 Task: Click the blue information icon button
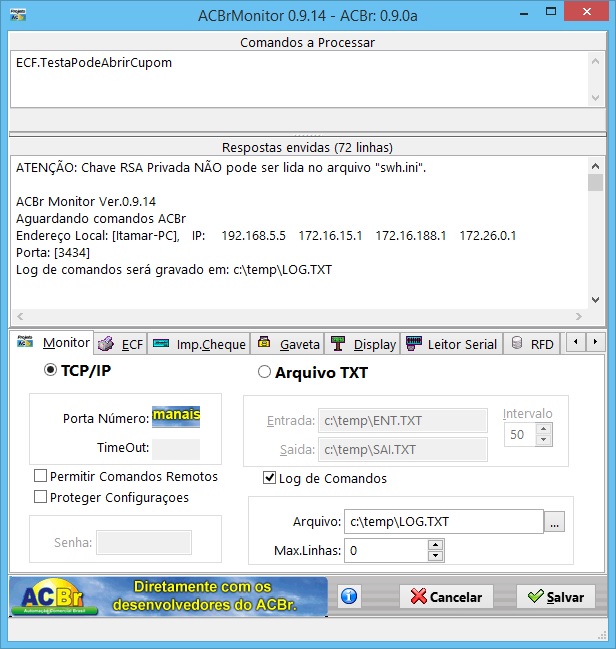point(349,596)
